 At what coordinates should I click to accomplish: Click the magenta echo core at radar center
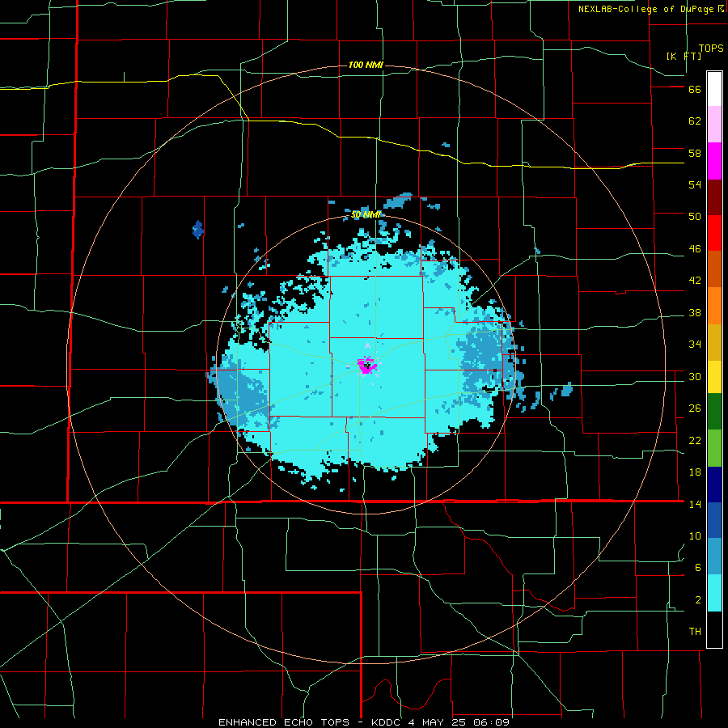pyautogui.click(x=366, y=366)
